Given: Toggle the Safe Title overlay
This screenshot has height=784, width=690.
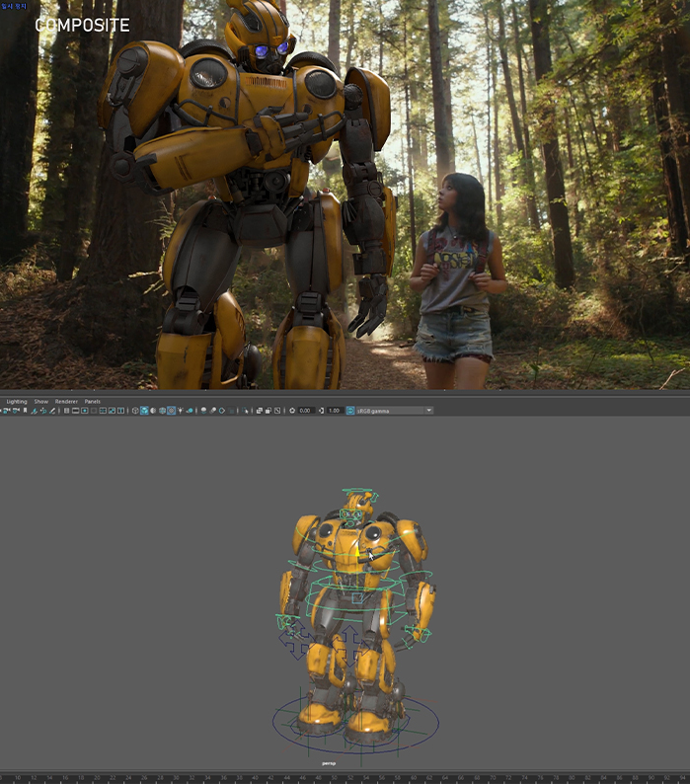Looking at the screenshot, I should [x=120, y=411].
